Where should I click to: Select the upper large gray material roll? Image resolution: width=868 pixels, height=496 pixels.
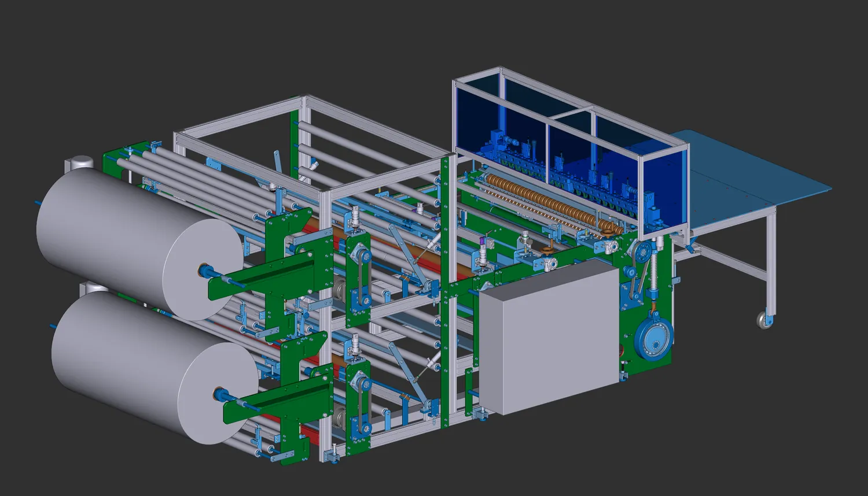[x=139, y=243]
